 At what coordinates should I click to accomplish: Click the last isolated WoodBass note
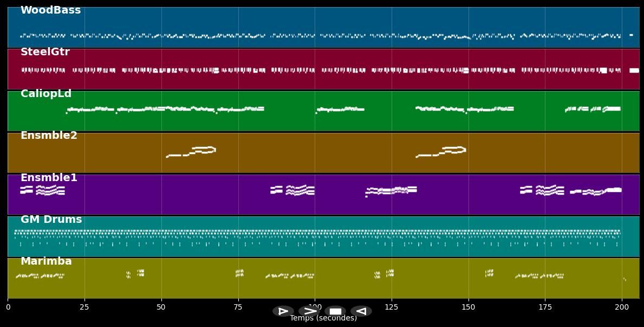click(631, 35)
